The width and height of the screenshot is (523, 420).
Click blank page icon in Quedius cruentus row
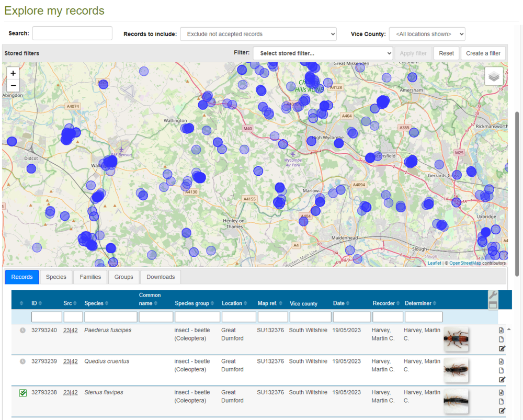point(501,369)
